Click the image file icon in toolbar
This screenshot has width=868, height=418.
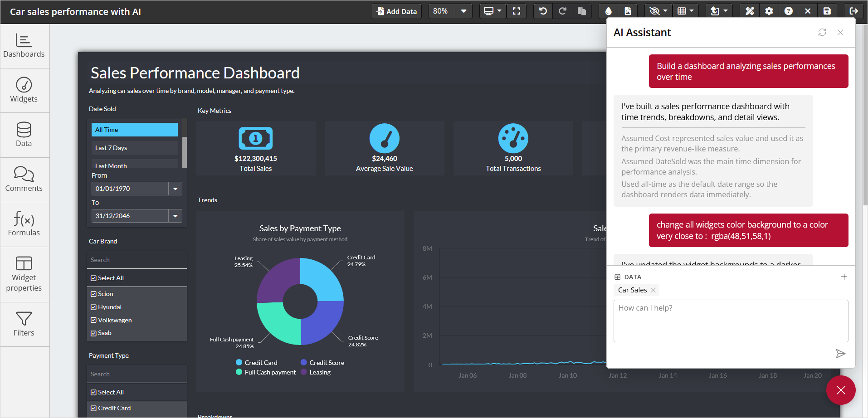pyautogui.click(x=628, y=11)
